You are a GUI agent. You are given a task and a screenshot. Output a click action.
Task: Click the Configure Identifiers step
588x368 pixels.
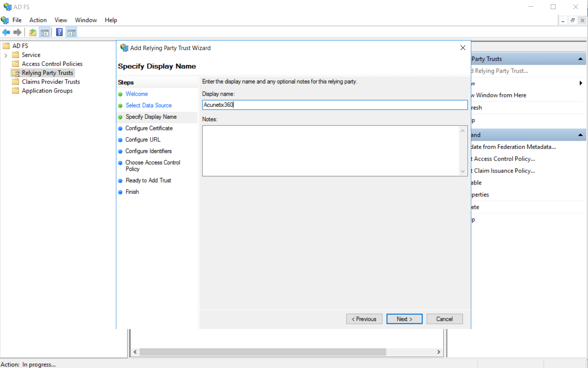(x=148, y=151)
